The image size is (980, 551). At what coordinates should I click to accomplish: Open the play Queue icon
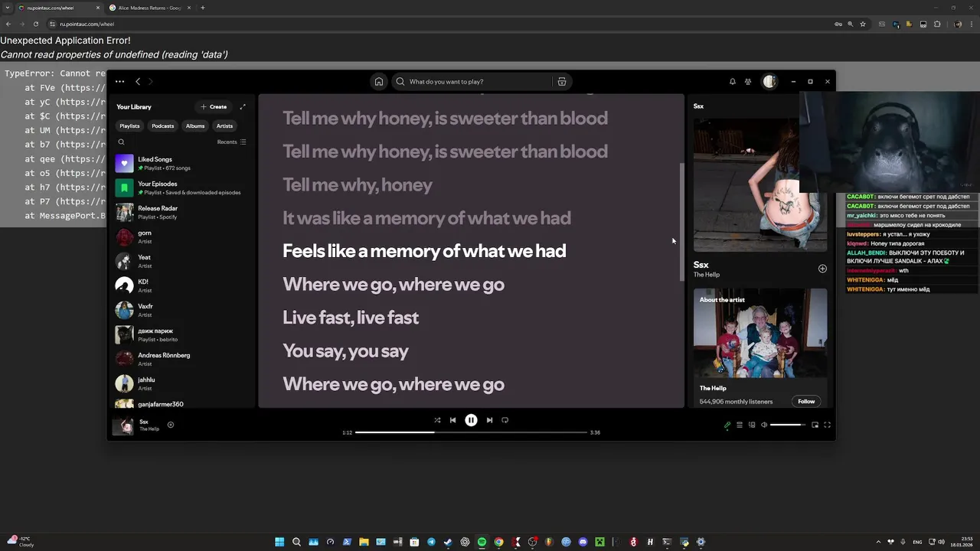[x=740, y=425]
